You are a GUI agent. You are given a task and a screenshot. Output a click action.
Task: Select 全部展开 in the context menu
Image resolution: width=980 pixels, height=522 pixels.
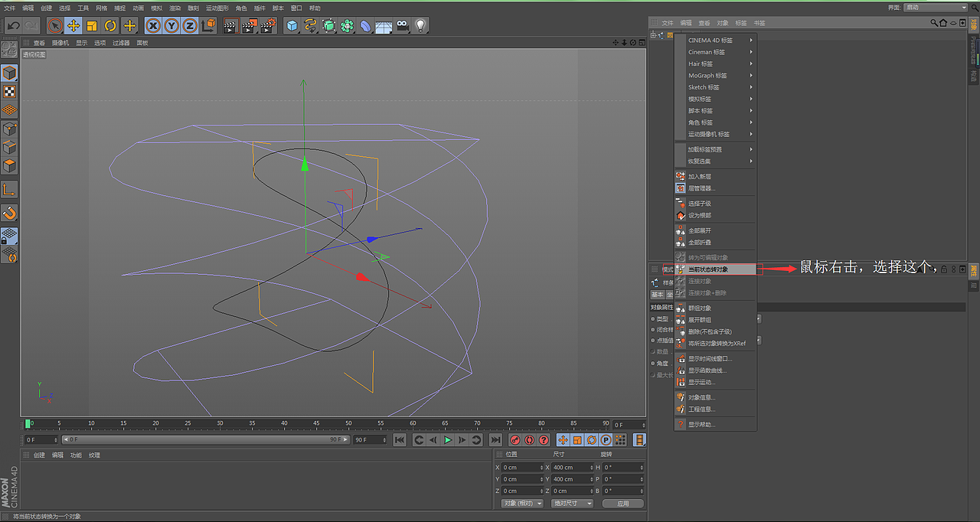(x=716, y=230)
